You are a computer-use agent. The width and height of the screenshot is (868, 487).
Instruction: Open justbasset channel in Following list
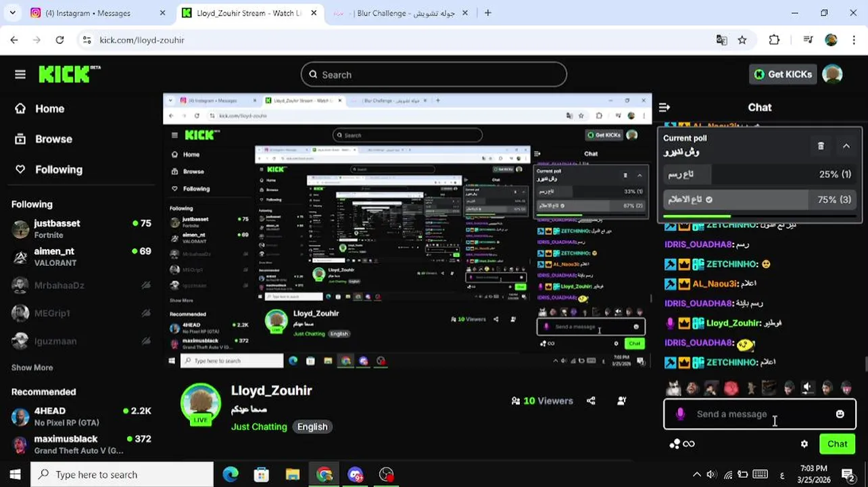point(81,229)
